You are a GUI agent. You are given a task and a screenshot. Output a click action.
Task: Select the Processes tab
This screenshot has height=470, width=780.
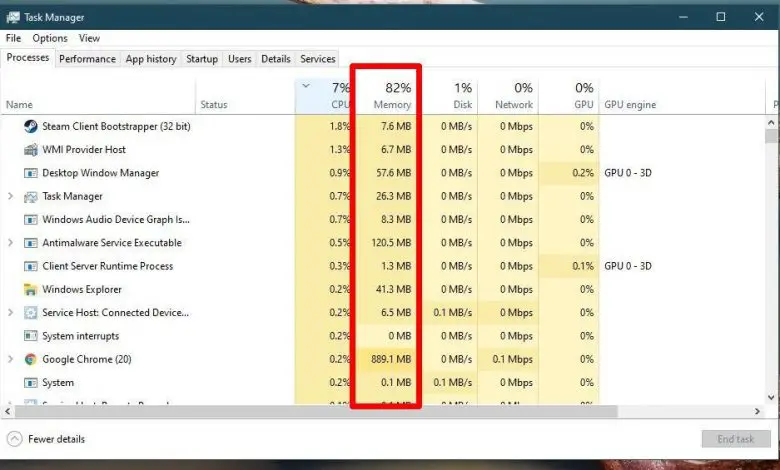pos(28,58)
